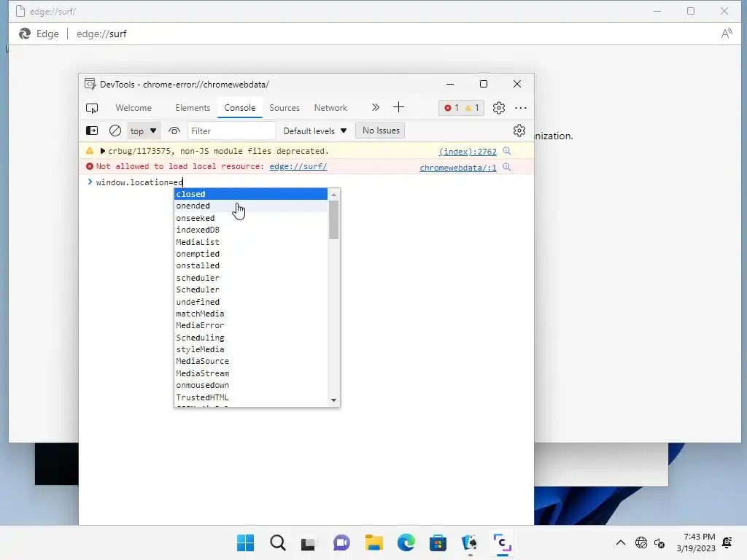747x560 pixels.
Task: Pick 'onemptied' suggestion
Action: tap(251, 254)
